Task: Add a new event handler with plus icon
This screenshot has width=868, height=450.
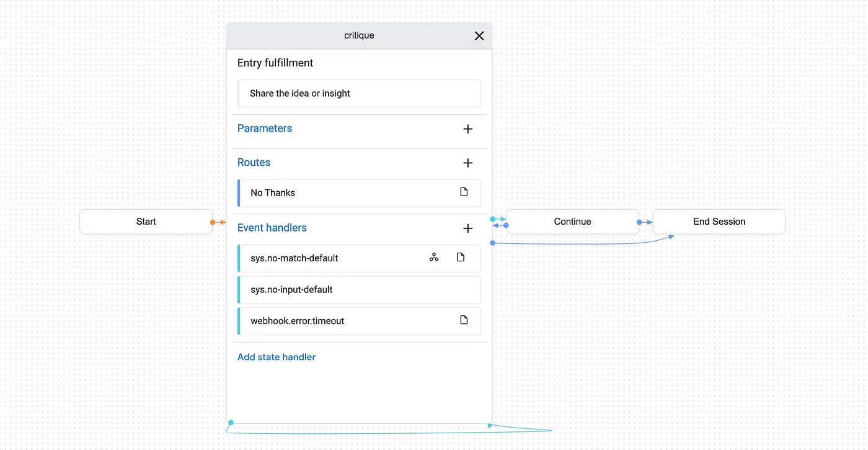Action: (x=468, y=228)
